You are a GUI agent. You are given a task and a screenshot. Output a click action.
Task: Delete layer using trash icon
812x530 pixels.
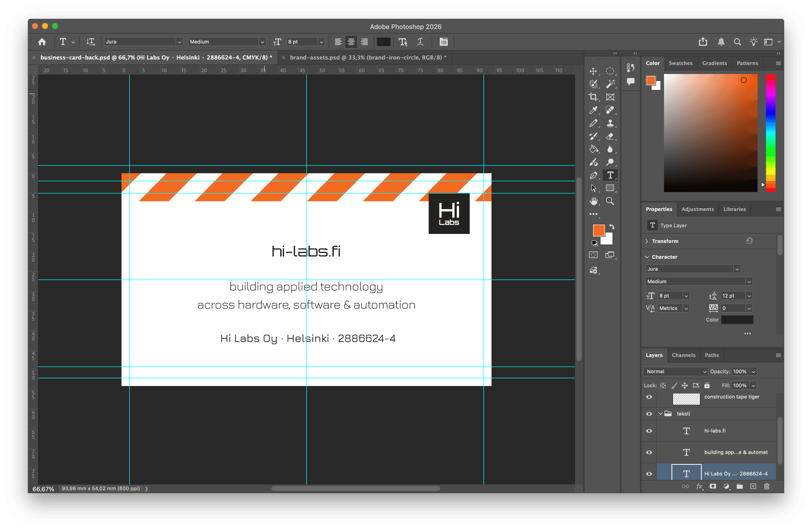766,486
